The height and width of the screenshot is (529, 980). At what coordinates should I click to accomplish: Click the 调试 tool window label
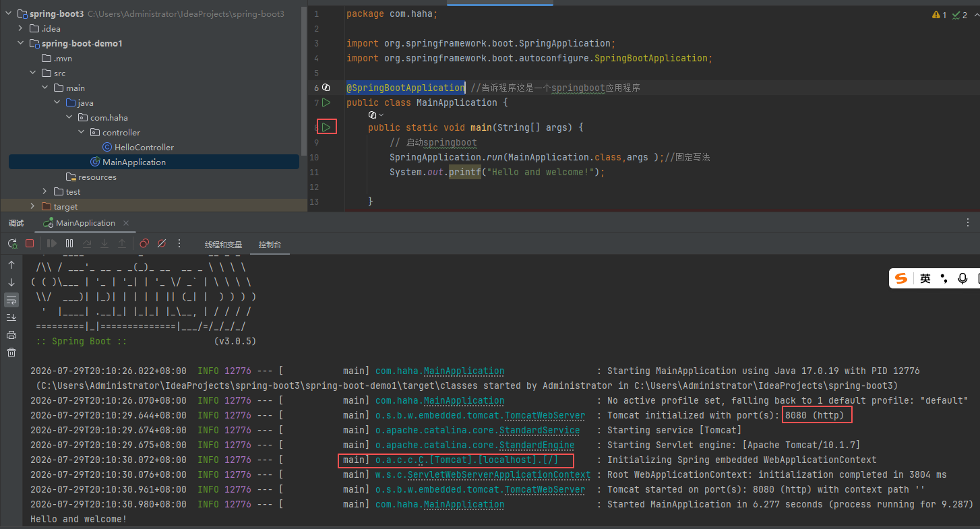coord(16,223)
